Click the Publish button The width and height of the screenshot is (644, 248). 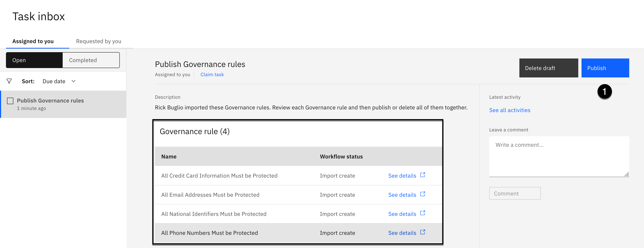point(605,68)
